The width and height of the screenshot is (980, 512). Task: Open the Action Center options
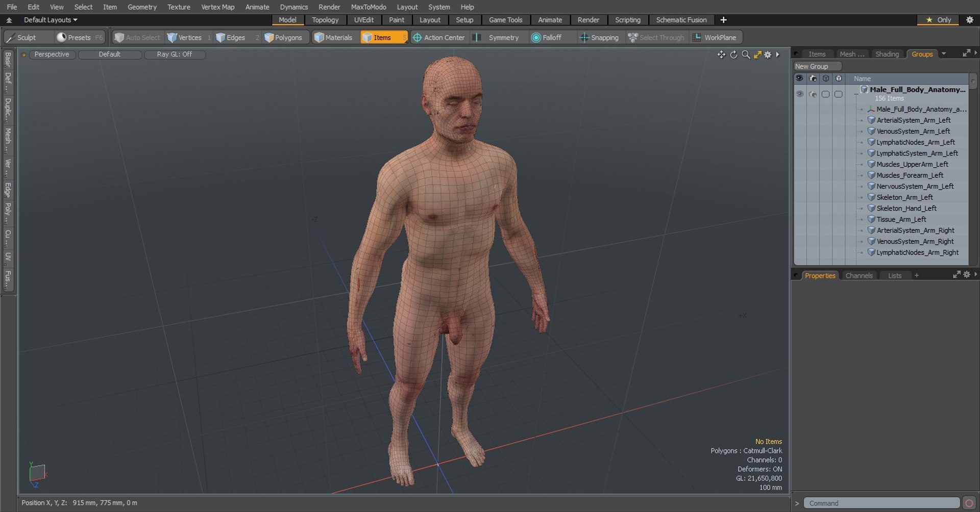tap(439, 38)
